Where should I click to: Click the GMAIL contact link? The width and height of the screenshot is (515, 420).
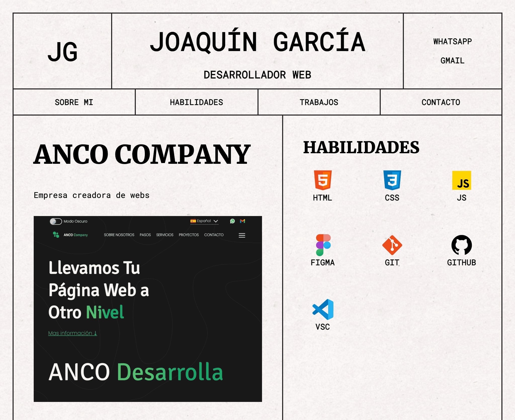coord(452,61)
